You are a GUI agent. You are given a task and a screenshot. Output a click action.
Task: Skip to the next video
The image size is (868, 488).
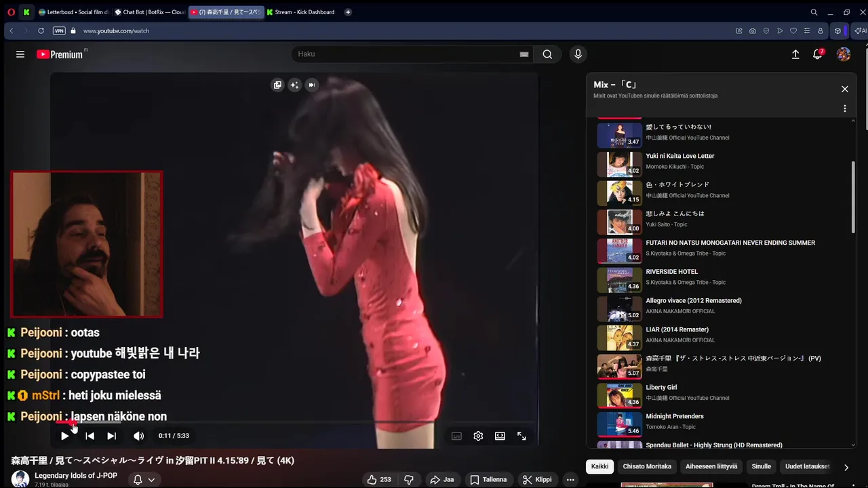tap(111, 436)
